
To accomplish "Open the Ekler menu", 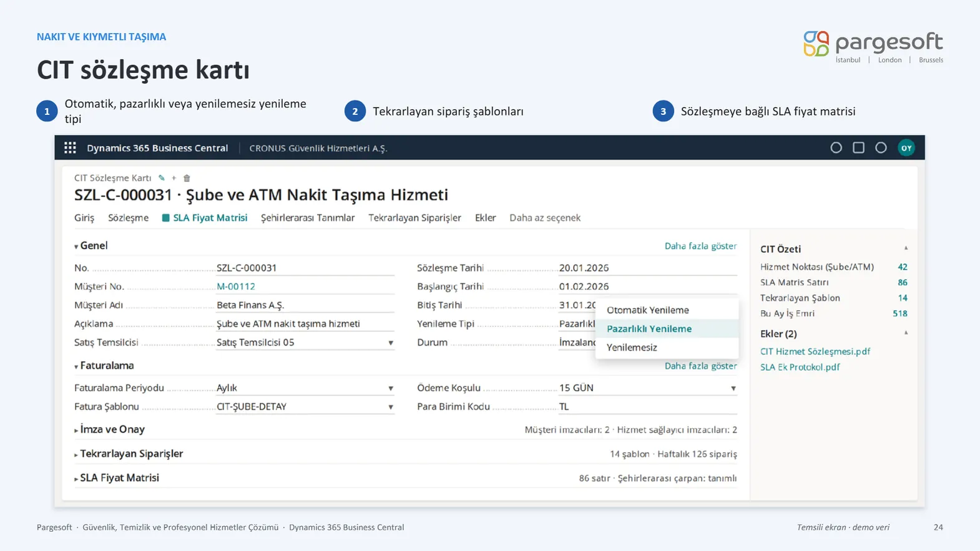I will pos(485,218).
